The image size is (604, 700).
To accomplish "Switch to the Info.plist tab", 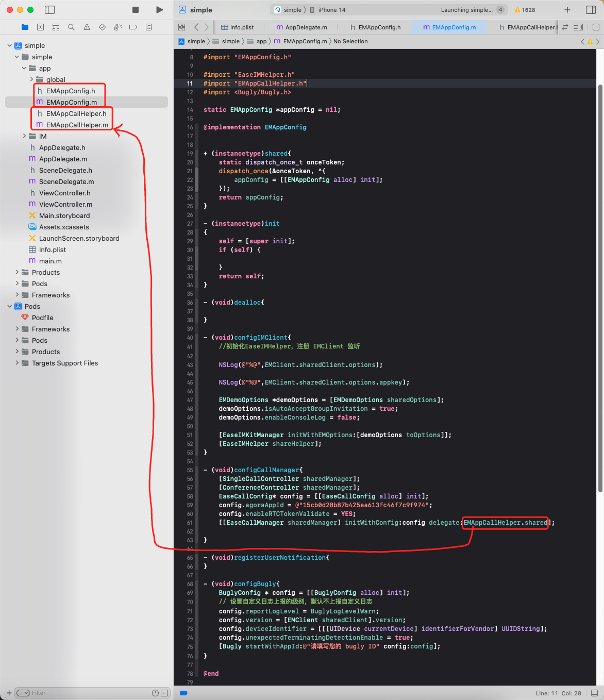I will (x=237, y=27).
